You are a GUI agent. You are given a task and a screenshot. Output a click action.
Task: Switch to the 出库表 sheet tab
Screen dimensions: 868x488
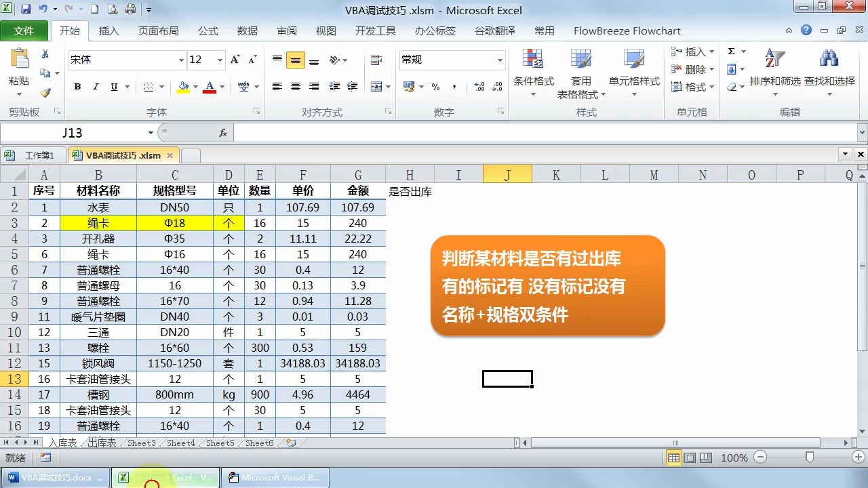click(102, 443)
